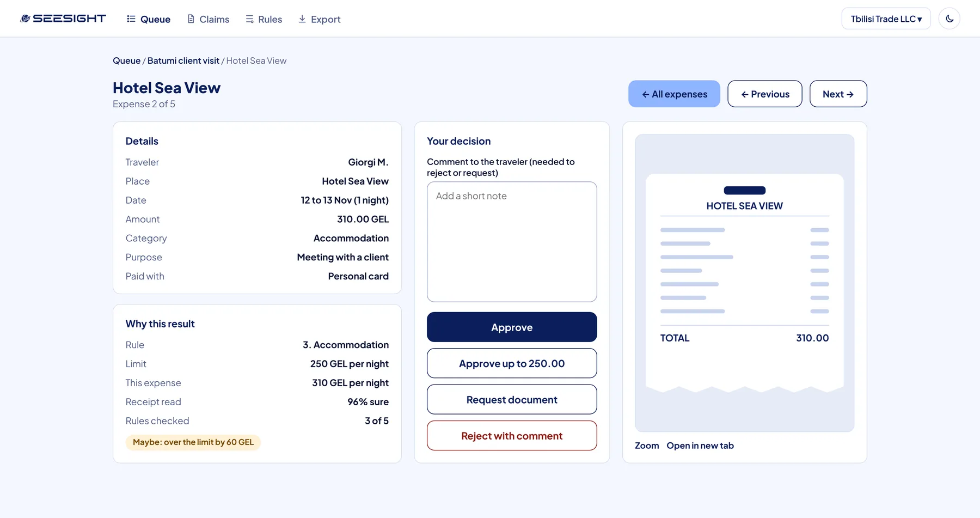
Task: Click the date 12 to 13 Nov (1 night)
Action: [345, 200]
